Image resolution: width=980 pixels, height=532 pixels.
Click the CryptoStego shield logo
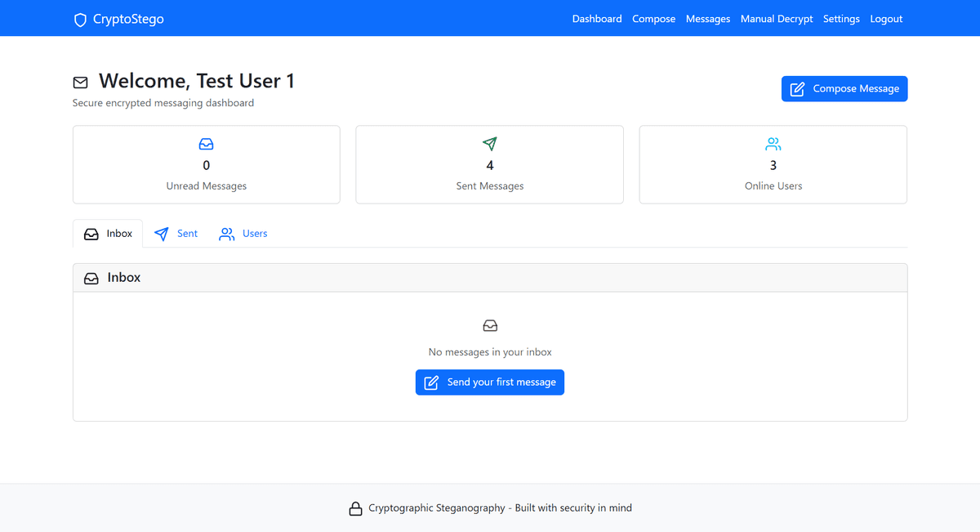click(x=79, y=18)
